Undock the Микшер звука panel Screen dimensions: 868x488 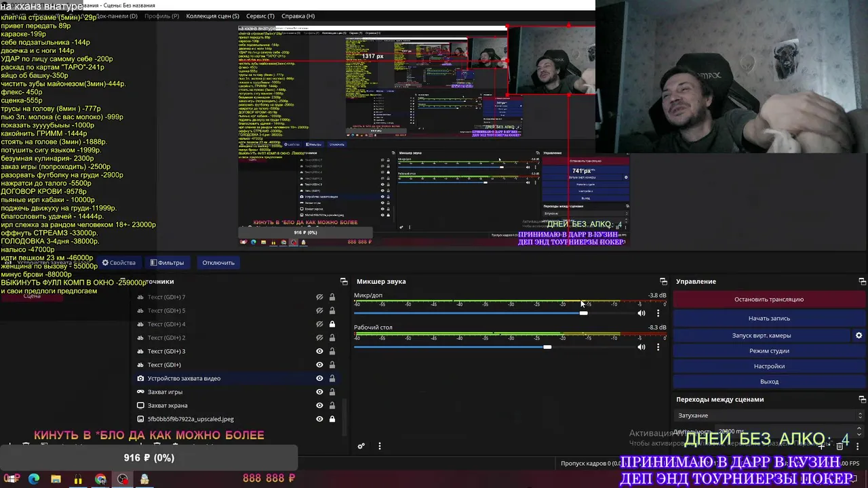pos(663,281)
